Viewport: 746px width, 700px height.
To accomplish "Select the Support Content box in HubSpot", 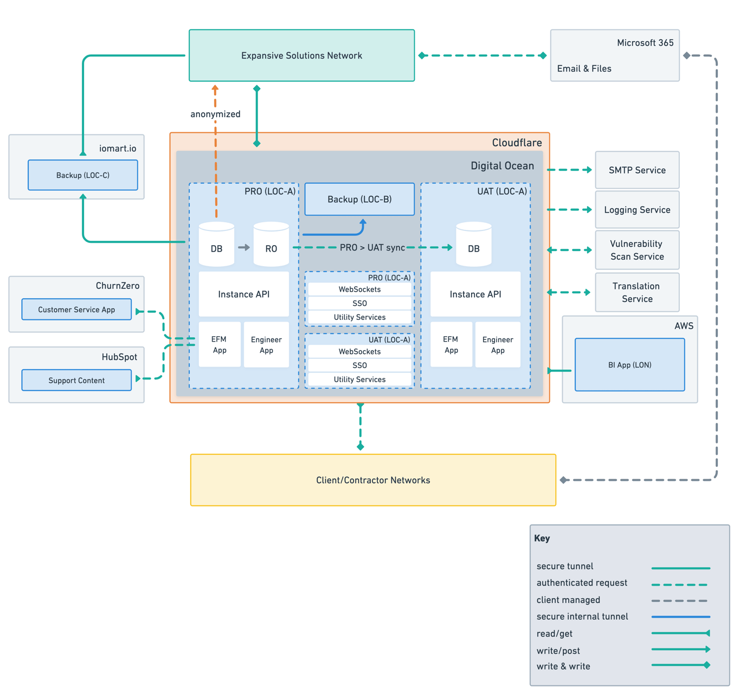I will [76, 380].
